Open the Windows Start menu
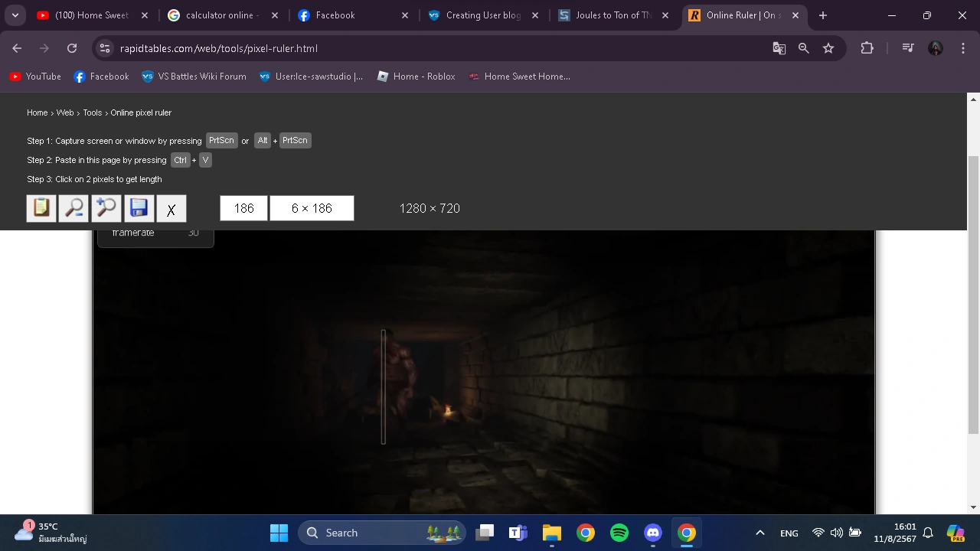980x551 pixels. point(279,533)
